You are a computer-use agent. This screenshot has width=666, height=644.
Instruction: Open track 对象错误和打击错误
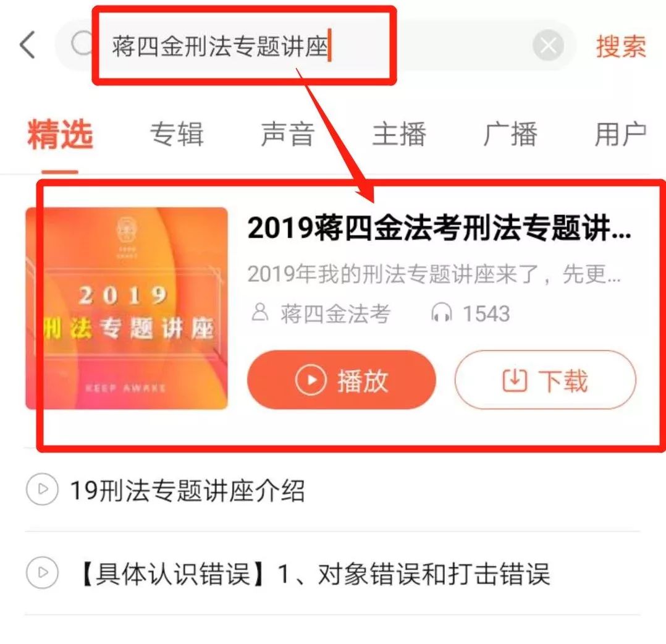click(434, 574)
